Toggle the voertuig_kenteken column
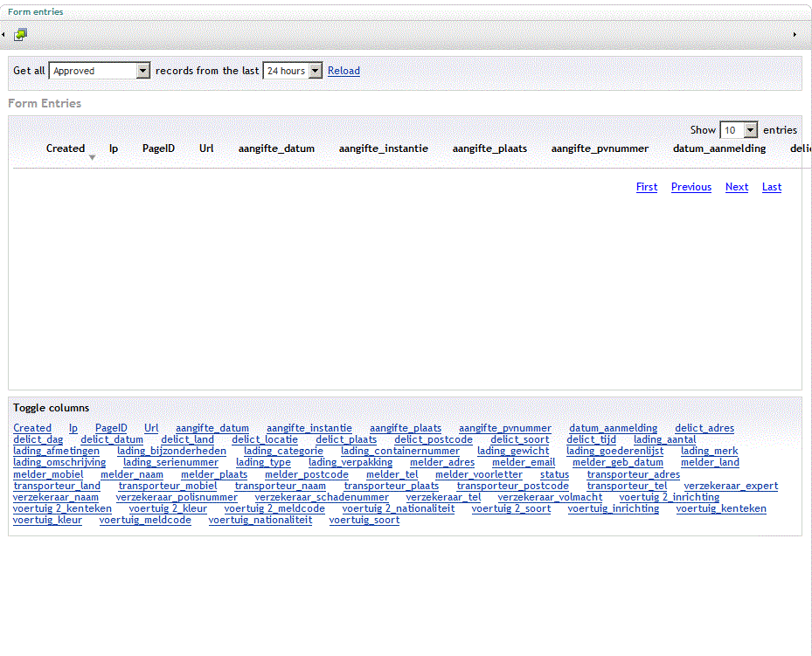The image size is (812, 656). 720,508
